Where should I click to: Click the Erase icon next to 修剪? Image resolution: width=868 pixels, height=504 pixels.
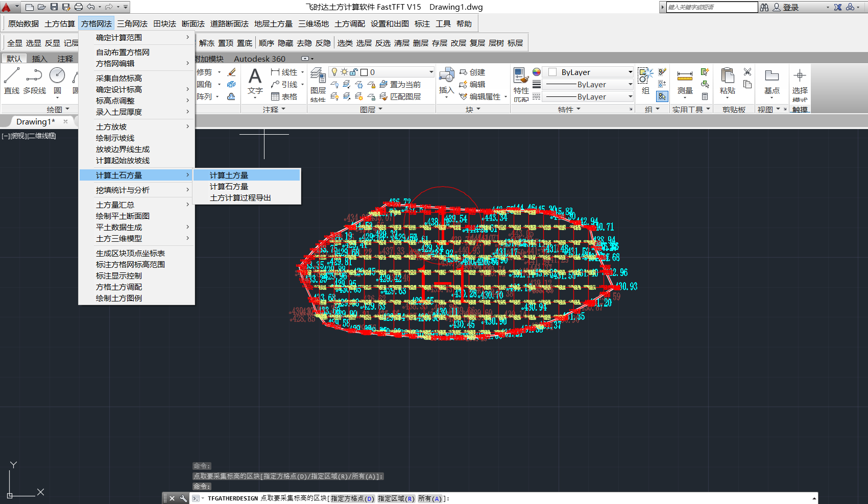(x=232, y=72)
